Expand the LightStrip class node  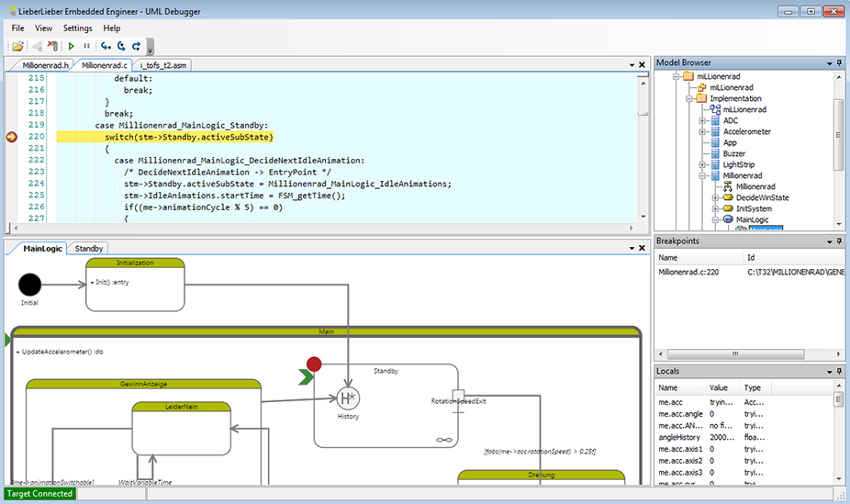[702, 164]
